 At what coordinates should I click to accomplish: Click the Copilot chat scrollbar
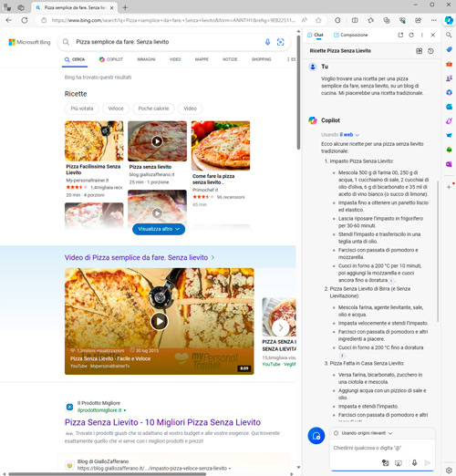point(438,251)
